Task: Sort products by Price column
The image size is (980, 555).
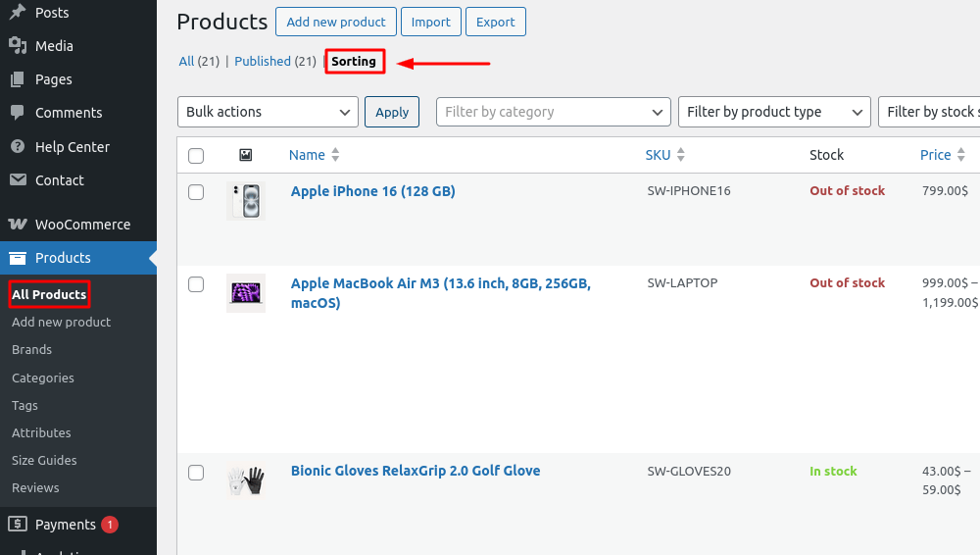Action: (935, 155)
